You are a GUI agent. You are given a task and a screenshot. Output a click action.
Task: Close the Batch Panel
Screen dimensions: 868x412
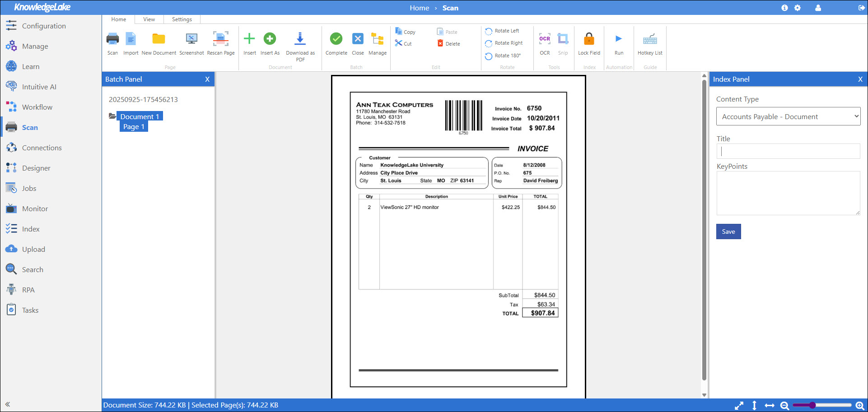point(207,79)
